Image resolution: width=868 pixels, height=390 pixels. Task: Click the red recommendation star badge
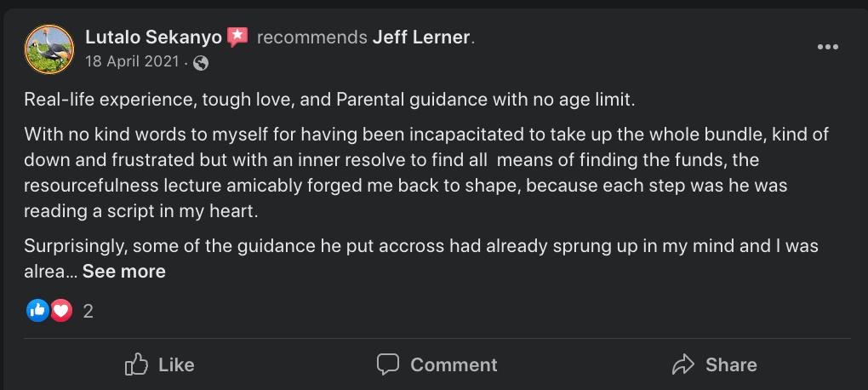pyautogui.click(x=237, y=37)
